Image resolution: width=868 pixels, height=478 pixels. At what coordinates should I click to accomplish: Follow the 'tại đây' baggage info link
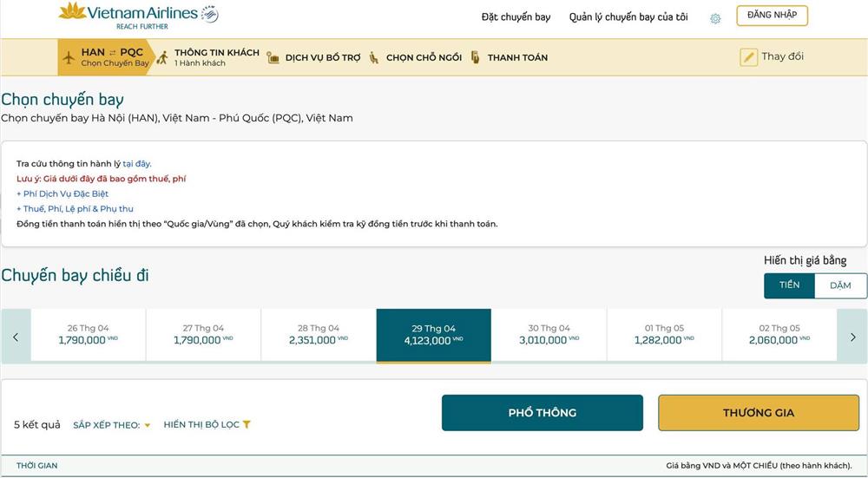coord(136,164)
